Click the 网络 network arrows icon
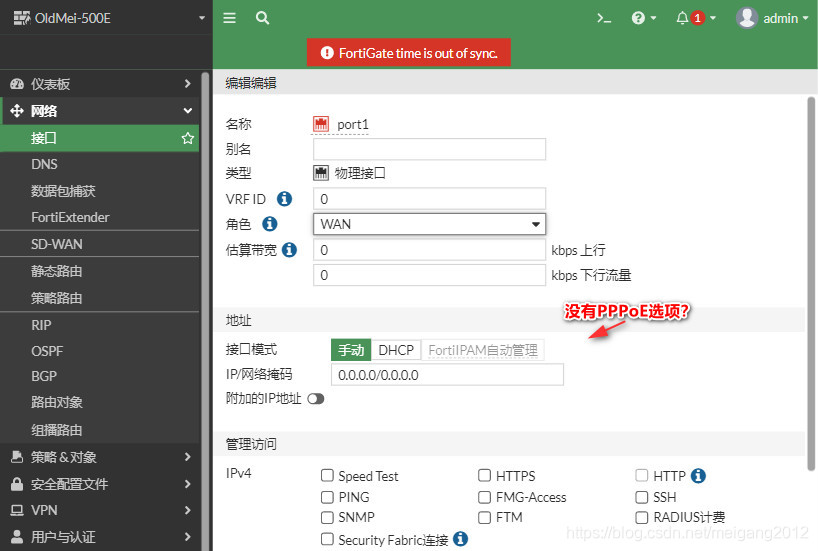Viewport: 818px width, 551px height. coord(17,111)
